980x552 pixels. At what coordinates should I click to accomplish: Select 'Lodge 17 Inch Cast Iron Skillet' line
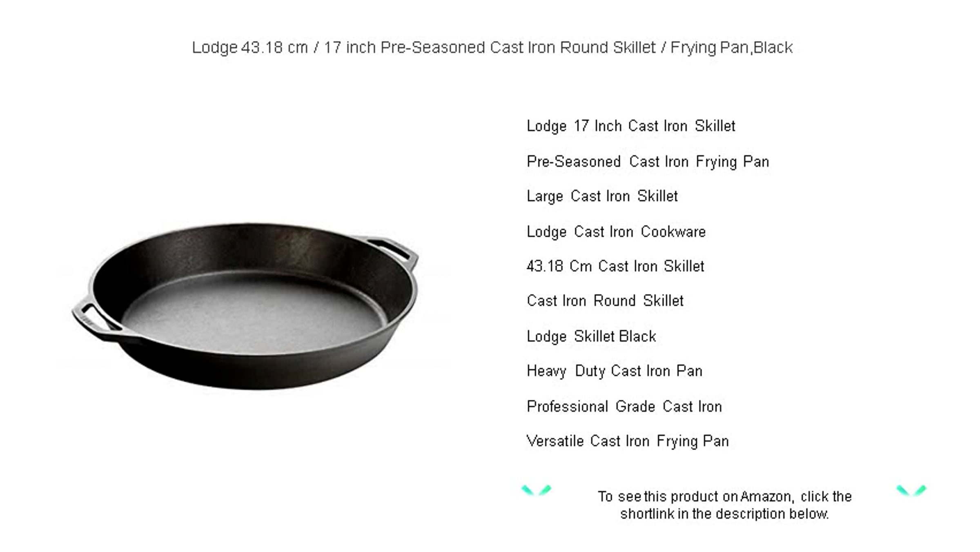(631, 126)
